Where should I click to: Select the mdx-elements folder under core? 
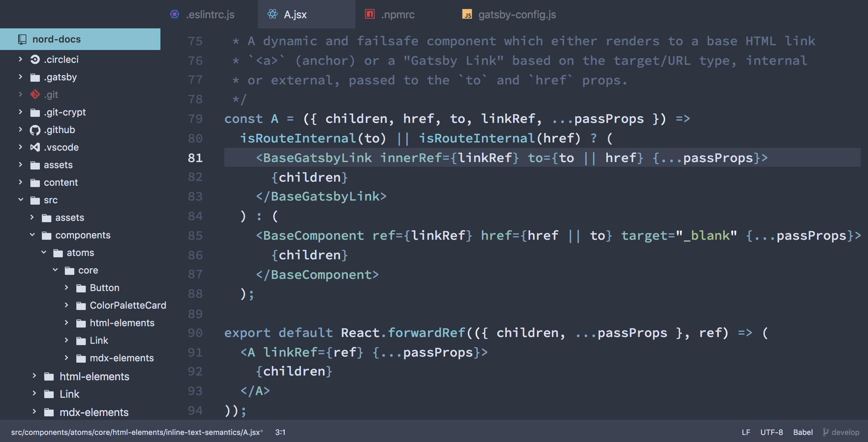coord(122,358)
